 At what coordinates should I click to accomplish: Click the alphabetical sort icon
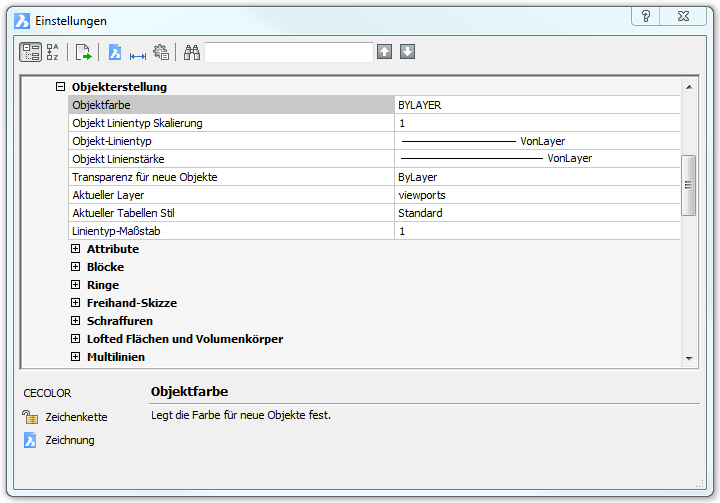[x=53, y=53]
